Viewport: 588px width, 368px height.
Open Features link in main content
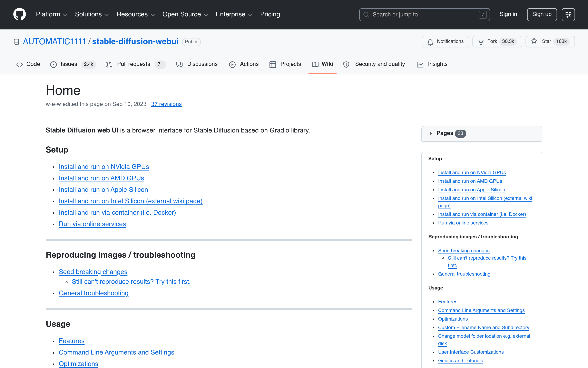(72, 341)
